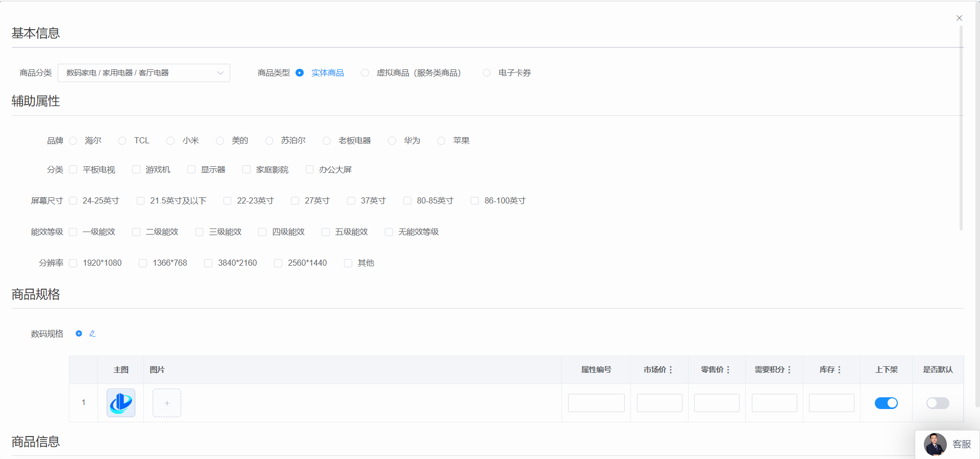Click the edit pencil icon beside 数码规格
This screenshot has width=980, height=459.
coord(92,334)
